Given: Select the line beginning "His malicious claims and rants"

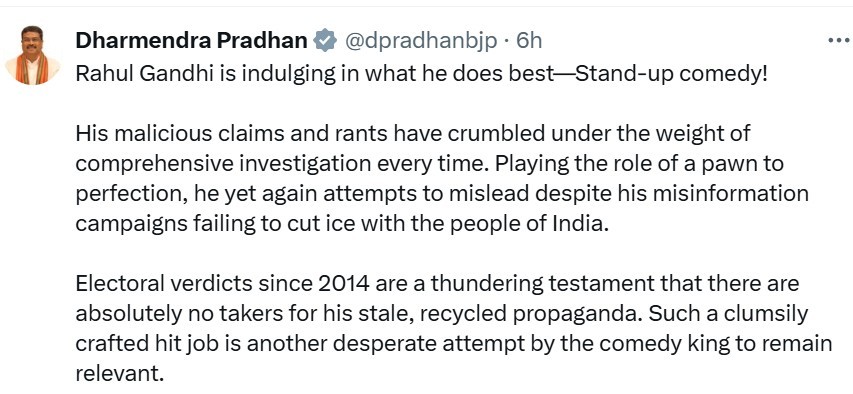Looking at the screenshot, I should (x=412, y=133).
